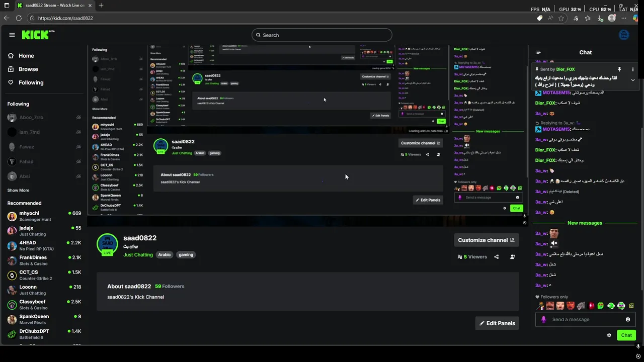The width and height of the screenshot is (644, 362).
Task: Focus the Search field at top
Action: click(321, 35)
